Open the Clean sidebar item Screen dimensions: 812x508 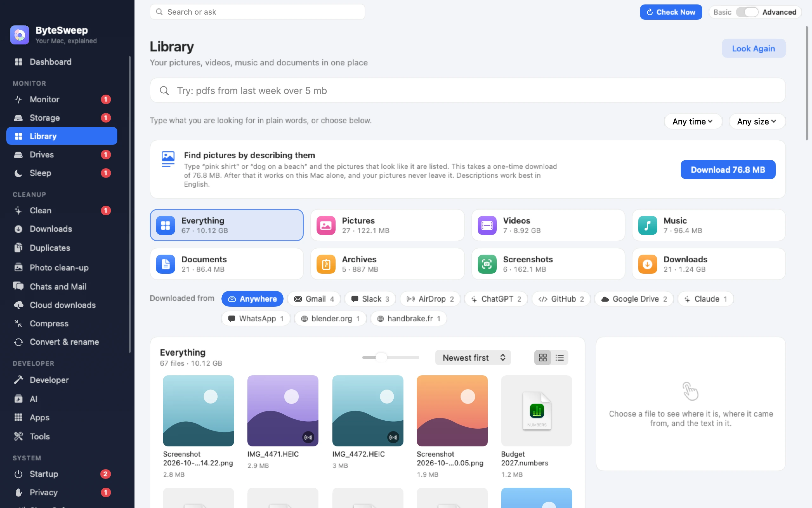click(62, 210)
